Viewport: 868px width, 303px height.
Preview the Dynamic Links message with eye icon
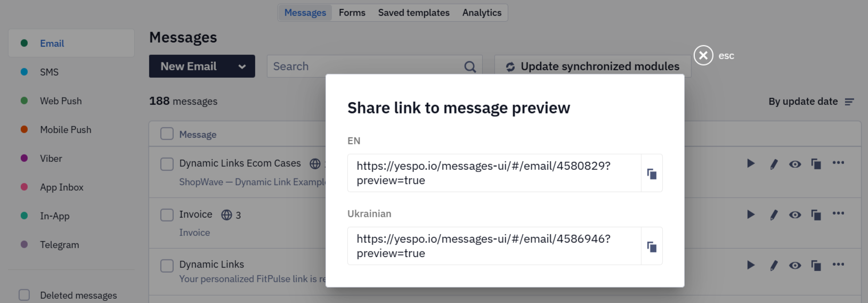point(795,265)
